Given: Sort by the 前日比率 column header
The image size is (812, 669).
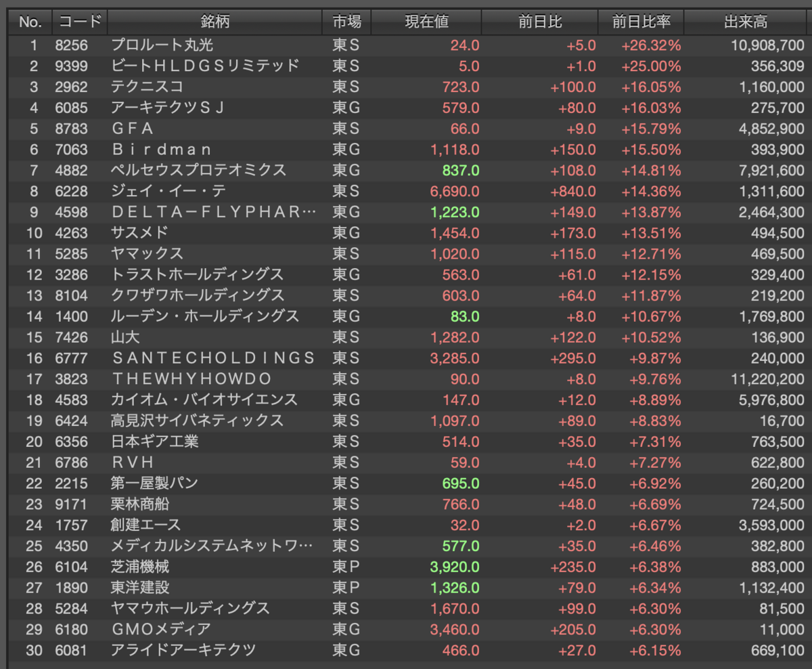Looking at the screenshot, I should pos(641,22).
